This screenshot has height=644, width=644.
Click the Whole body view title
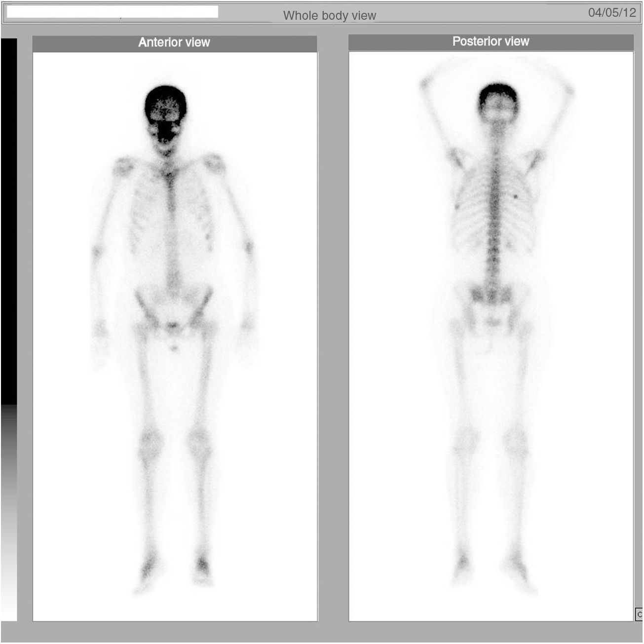tap(329, 16)
